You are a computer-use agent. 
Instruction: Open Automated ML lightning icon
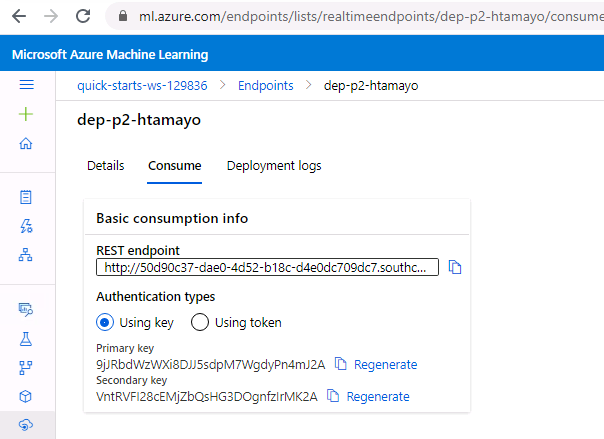pos(26,226)
